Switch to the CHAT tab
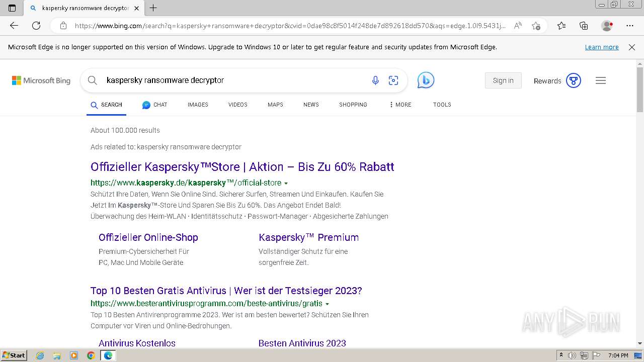Image resolution: width=644 pixels, height=362 pixels. pyautogui.click(x=154, y=105)
